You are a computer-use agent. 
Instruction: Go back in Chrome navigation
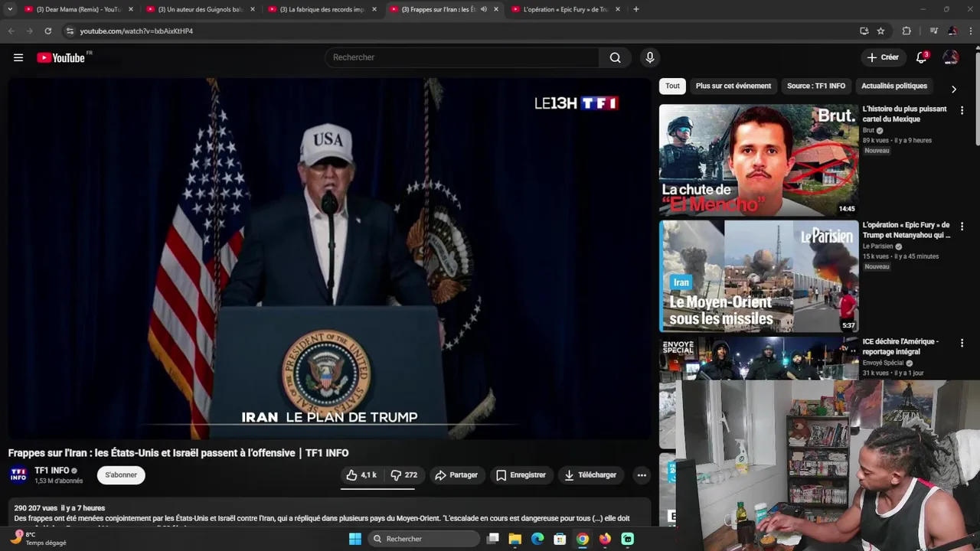click(11, 31)
